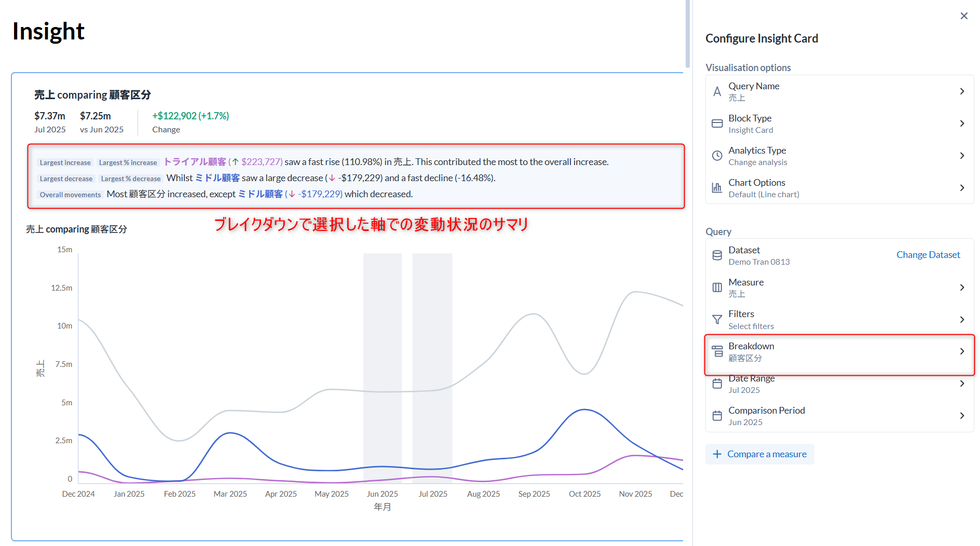This screenshot has width=980, height=546.
Task: Click the Measure columns icon
Action: point(717,288)
